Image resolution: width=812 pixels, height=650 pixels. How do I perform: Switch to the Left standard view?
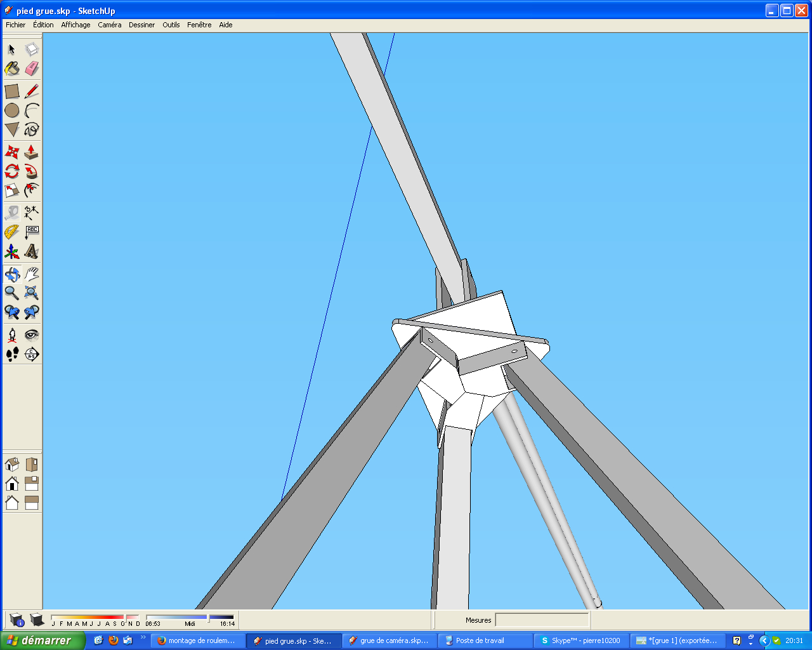[x=32, y=503]
